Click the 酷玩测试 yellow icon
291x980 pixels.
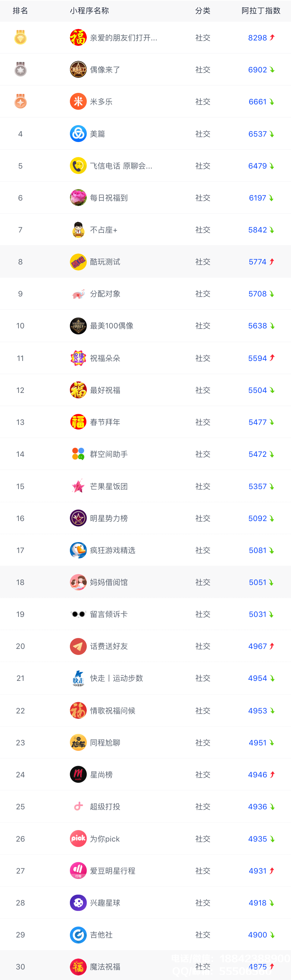(x=78, y=262)
